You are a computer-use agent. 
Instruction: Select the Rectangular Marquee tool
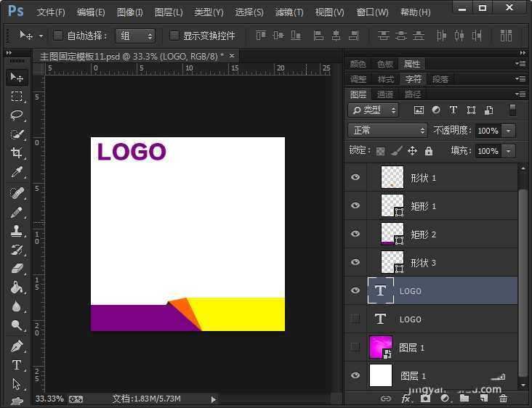[x=17, y=97]
